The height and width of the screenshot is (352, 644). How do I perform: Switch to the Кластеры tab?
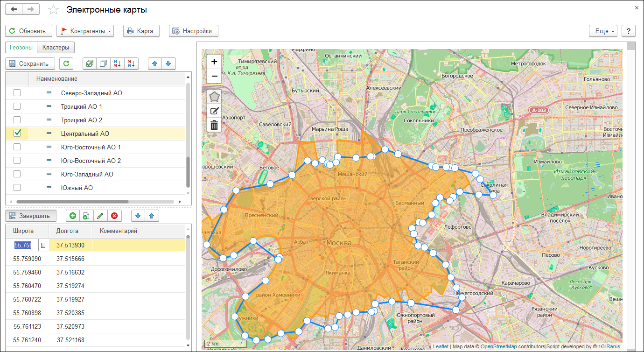click(x=56, y=47)
